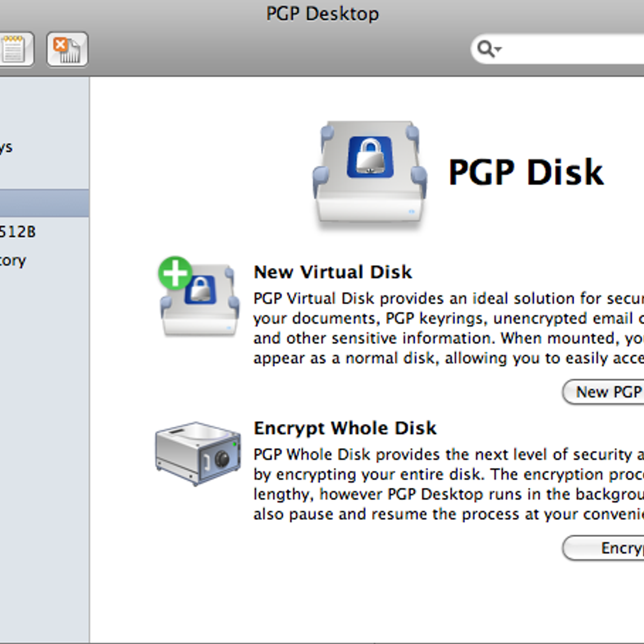Click the PGP Disk title text

[526, 172]
